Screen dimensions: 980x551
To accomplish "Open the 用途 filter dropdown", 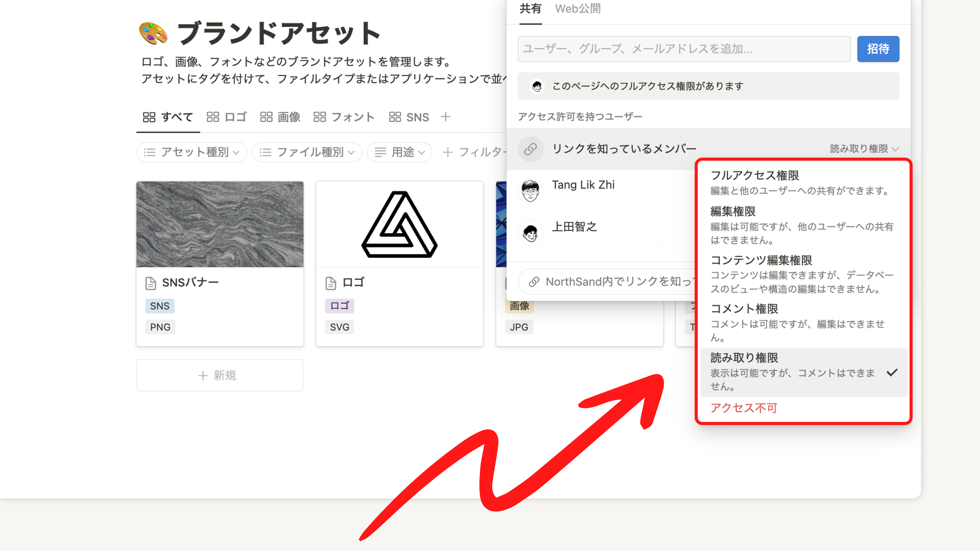I will [399, 152].
